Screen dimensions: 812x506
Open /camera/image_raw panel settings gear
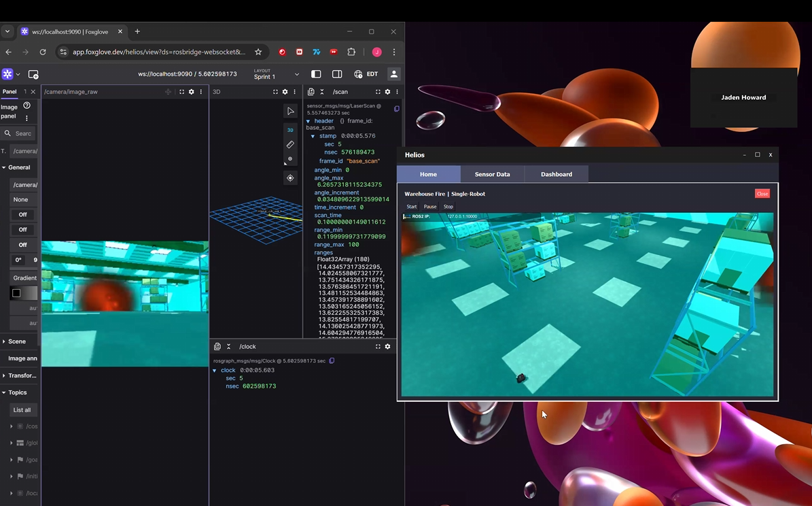[x=192, y=92]
